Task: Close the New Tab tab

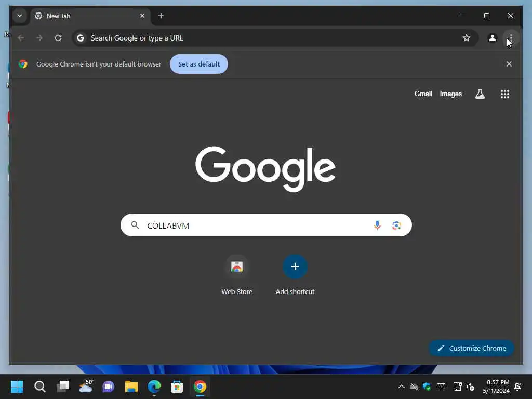Action: tap(142, 16)
